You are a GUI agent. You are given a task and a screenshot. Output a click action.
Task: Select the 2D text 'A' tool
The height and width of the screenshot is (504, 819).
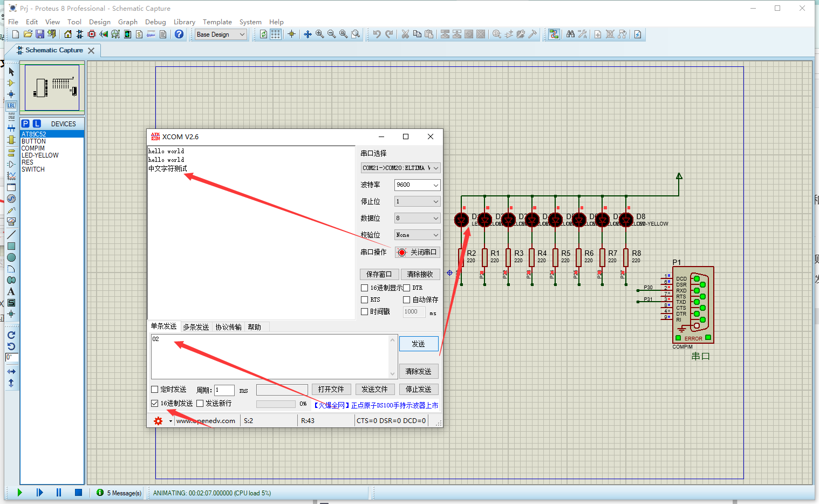point(11,291)
